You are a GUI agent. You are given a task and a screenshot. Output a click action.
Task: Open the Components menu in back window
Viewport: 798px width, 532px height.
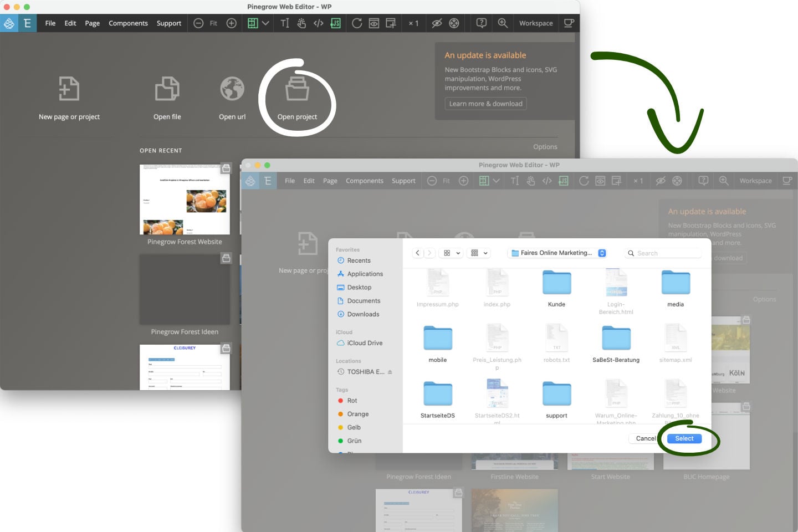pyautogui.click(x=128, y=23)
